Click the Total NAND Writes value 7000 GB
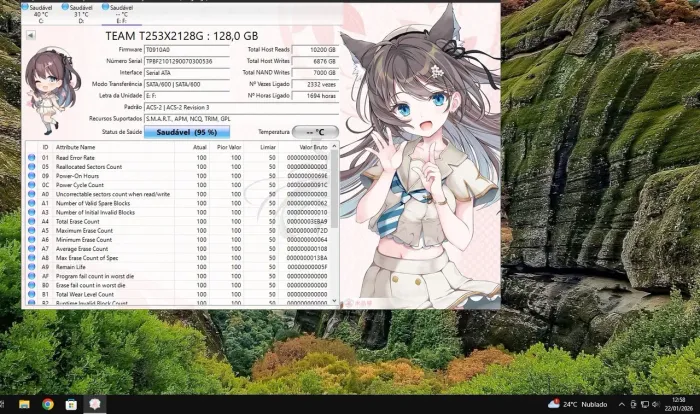 click(x=315, y=73)
